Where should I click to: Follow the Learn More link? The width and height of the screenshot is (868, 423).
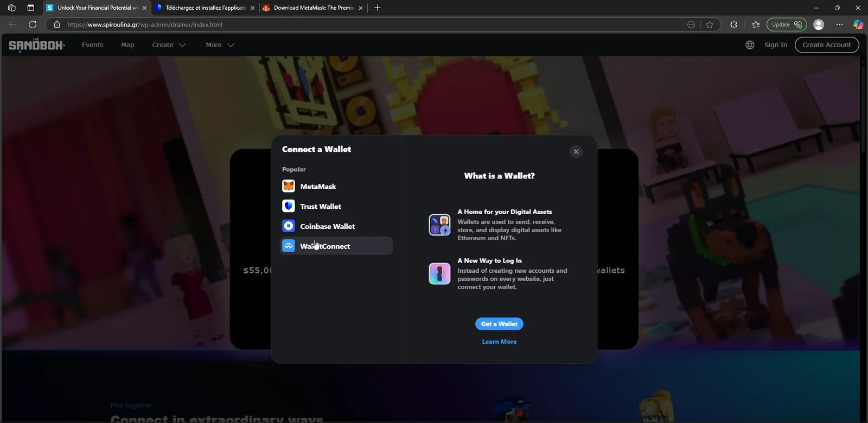point(499,342)
